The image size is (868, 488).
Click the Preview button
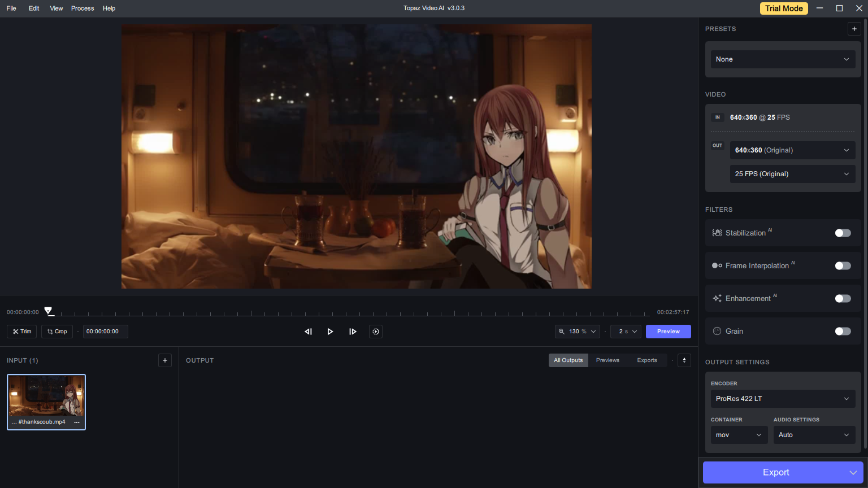coord(668,332)
